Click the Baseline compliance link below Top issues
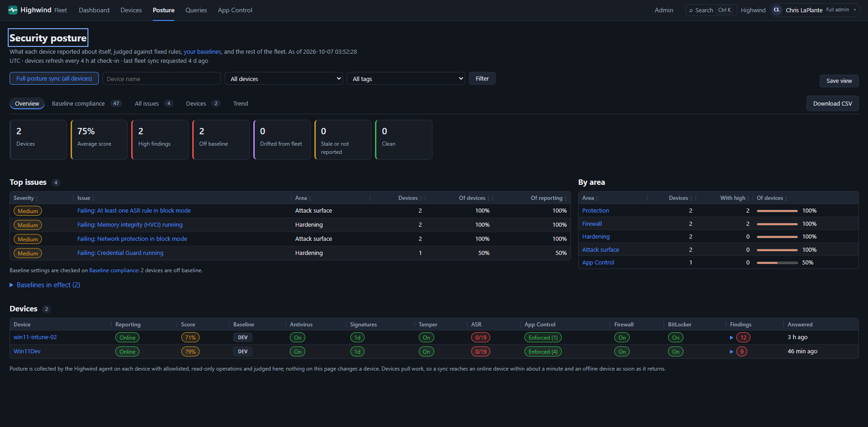 point(113,270)
